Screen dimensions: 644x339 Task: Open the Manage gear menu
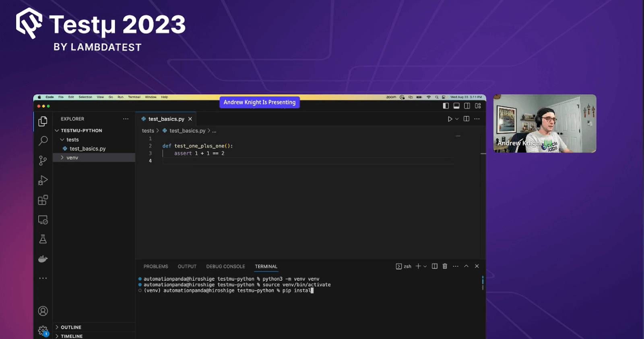pyautogui.click(x=43, y=331)
